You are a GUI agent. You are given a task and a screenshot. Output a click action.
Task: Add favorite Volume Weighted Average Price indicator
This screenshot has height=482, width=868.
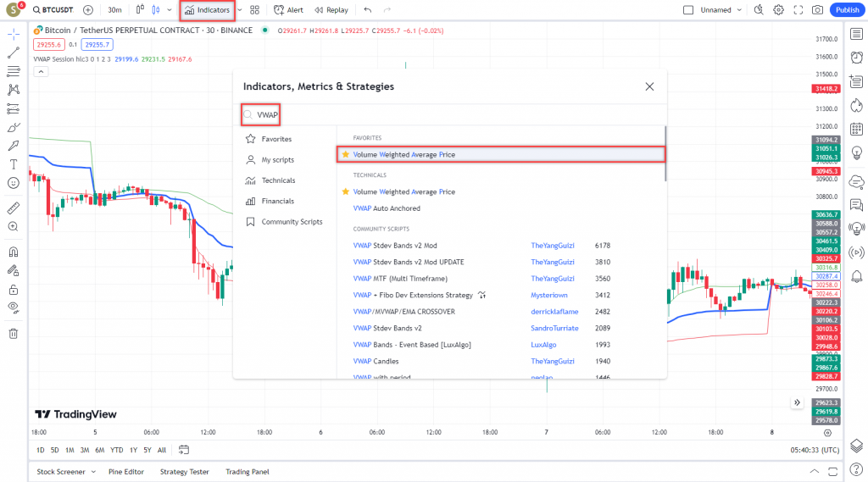click(x=500, y=154)
